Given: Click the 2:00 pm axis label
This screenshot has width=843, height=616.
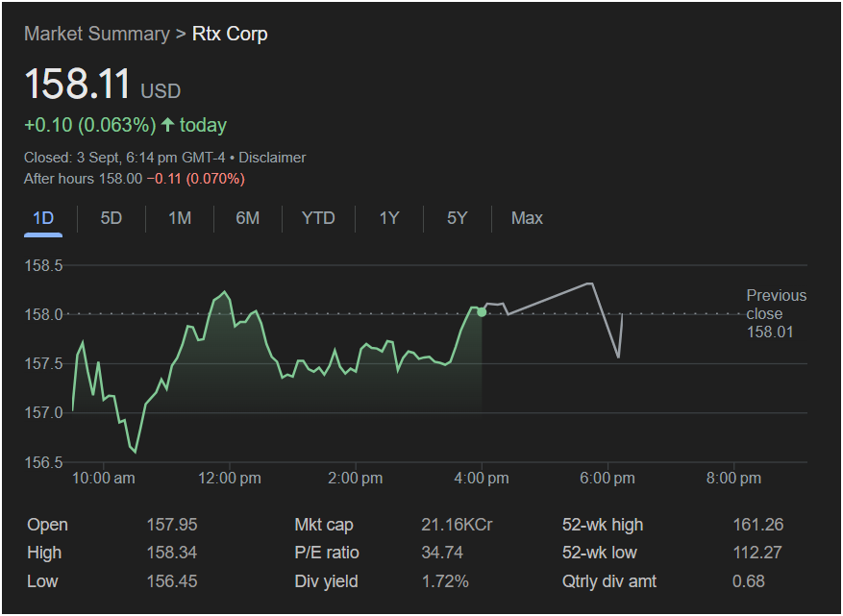Looking at the screenshot, I should pyautogui.click(x=356, y=478).
